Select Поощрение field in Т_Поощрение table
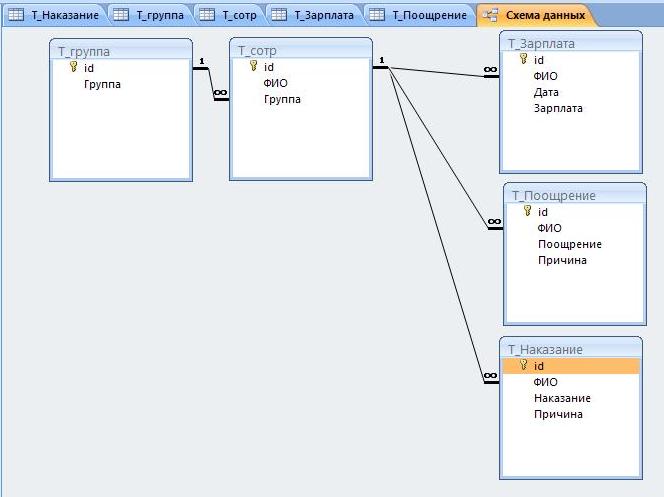The width and height of the screenshot is (664, 497). [575, 244]
